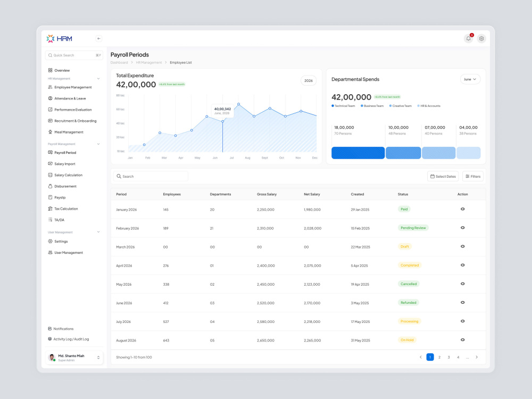Click the Creative Team light blue bar

coord(439,153)
